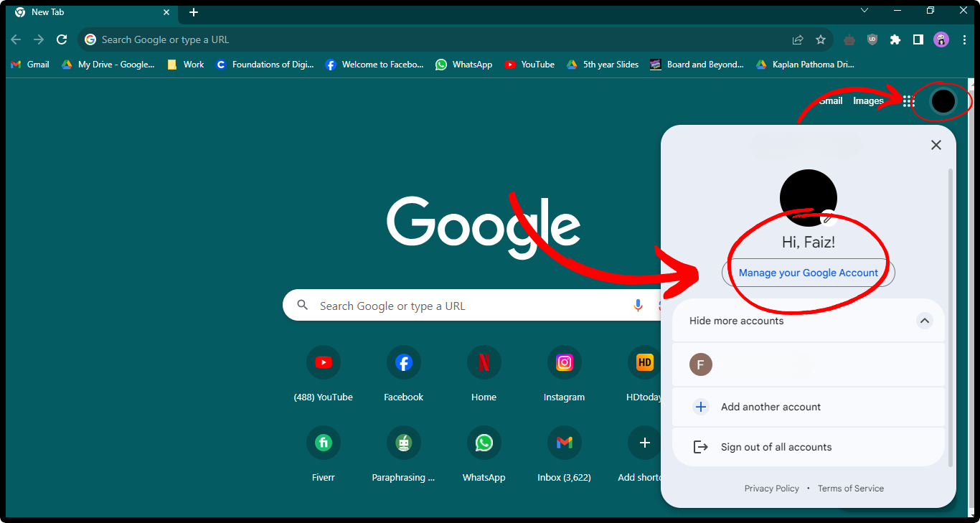Open the tab search dropdown arrow
The image size is (980, 523).
pos(864,11)
